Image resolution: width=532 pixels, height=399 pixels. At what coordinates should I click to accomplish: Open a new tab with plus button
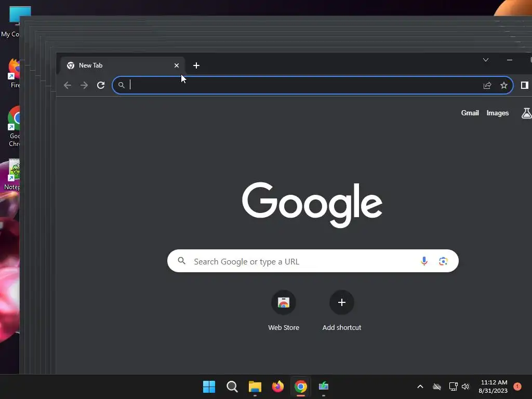tap(196, 65)
